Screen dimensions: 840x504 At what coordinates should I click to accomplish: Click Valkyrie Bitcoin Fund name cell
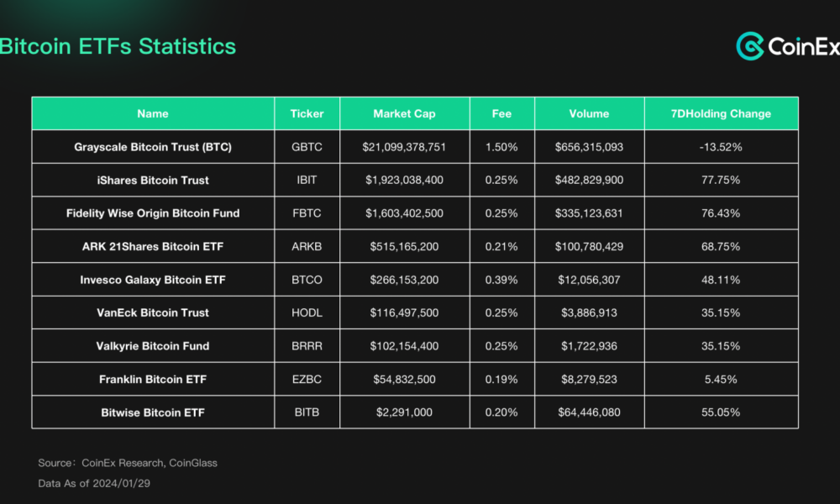(153, 346)
